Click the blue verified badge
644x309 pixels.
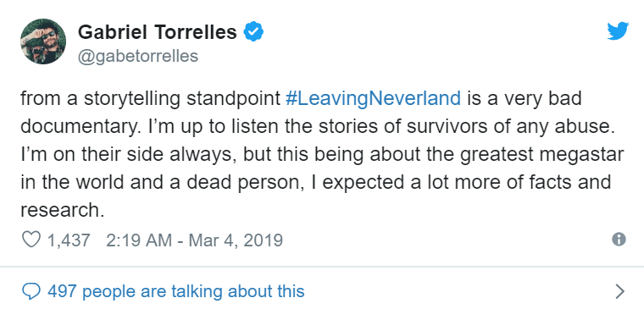(x=254, y=32)
